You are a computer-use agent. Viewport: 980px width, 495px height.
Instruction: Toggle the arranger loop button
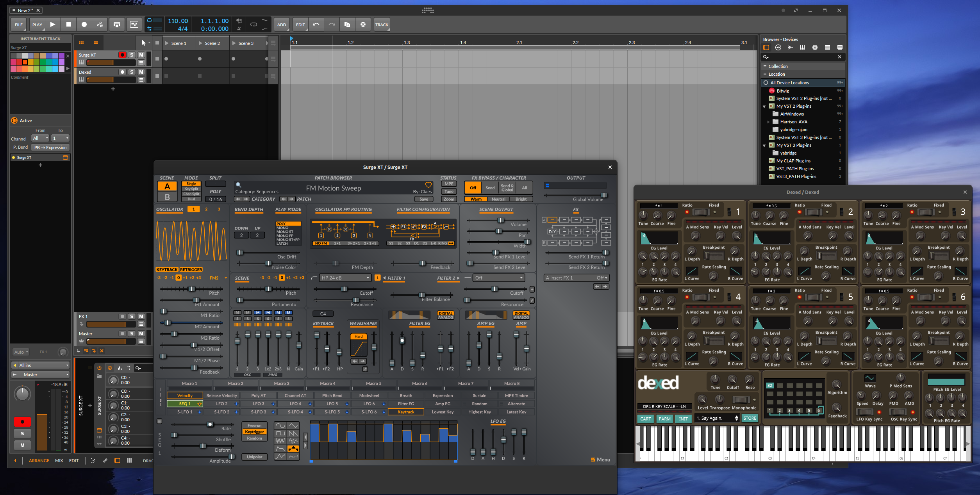[x=253, y=25]
